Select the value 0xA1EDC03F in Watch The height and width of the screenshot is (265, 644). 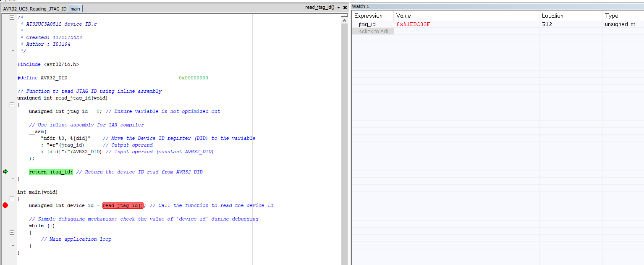click(x=413, y=24)
